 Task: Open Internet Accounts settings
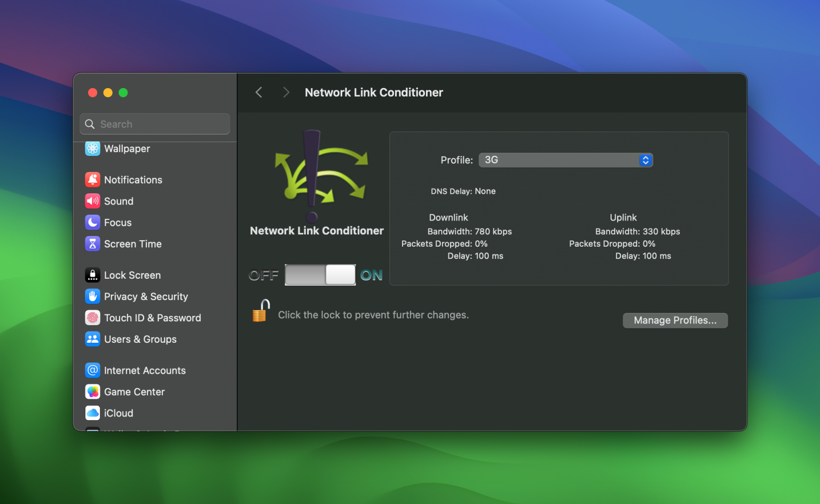pyautogui.click(x=92, y=370)
